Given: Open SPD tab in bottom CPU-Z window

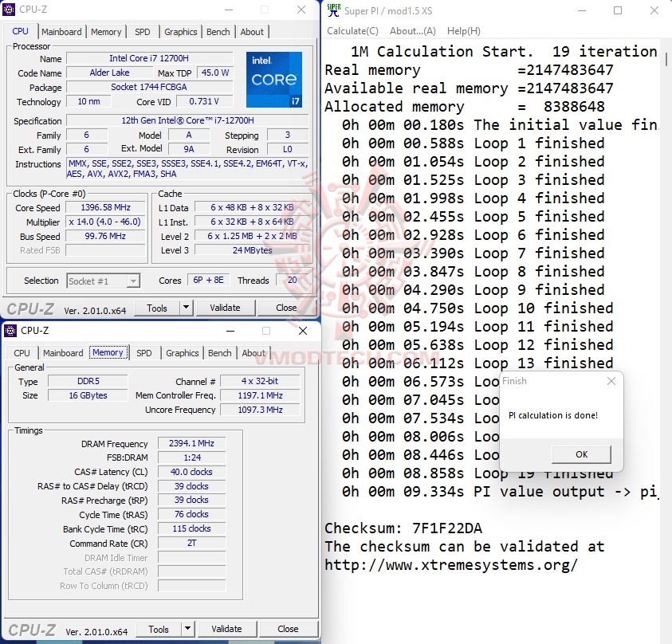Looking at the screenshot, I should click(144, 353).
